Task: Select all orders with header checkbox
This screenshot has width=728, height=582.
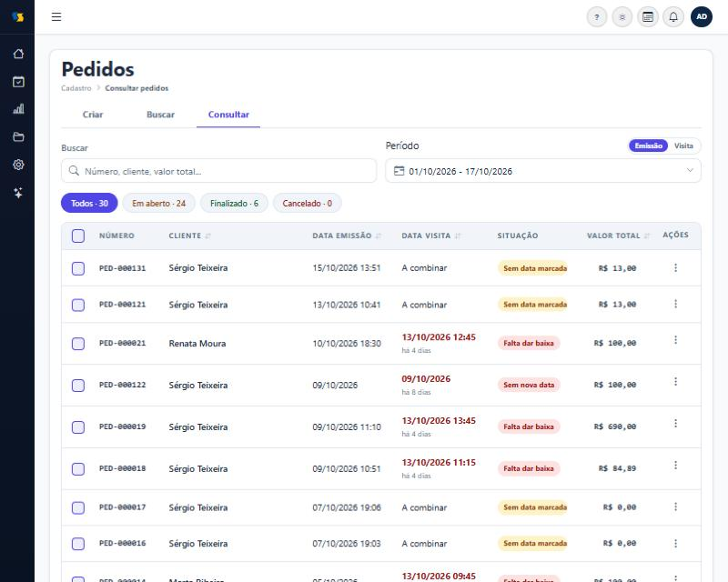Action: pos(78,236)
